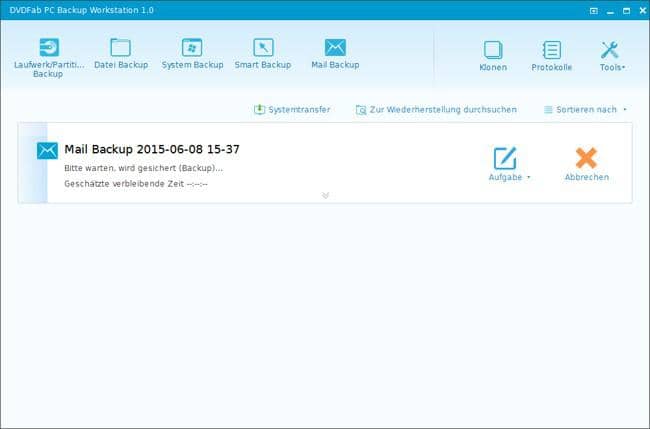
Task: Expand the task details chevron
Action: [x=325, y=195]
